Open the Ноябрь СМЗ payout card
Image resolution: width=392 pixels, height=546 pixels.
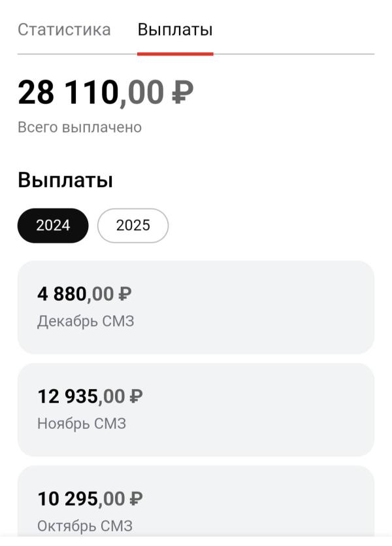click(x=196, y=409)
